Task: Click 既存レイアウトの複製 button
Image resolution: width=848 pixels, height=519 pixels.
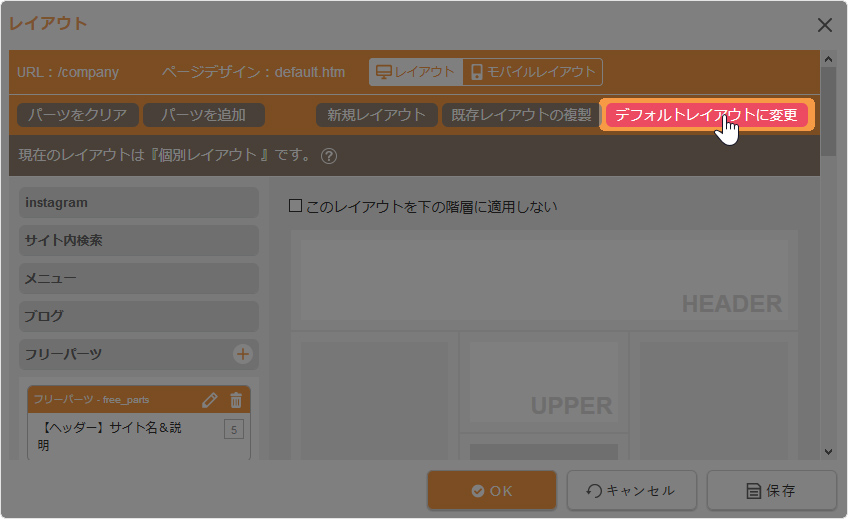Action: pyautogui.click(x=520, y=115)
